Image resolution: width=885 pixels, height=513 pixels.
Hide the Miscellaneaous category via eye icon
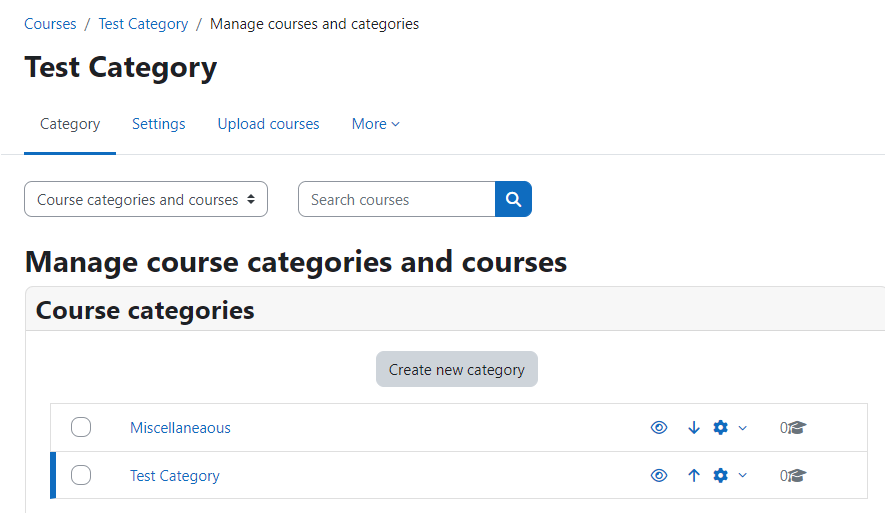pos(659,428)
